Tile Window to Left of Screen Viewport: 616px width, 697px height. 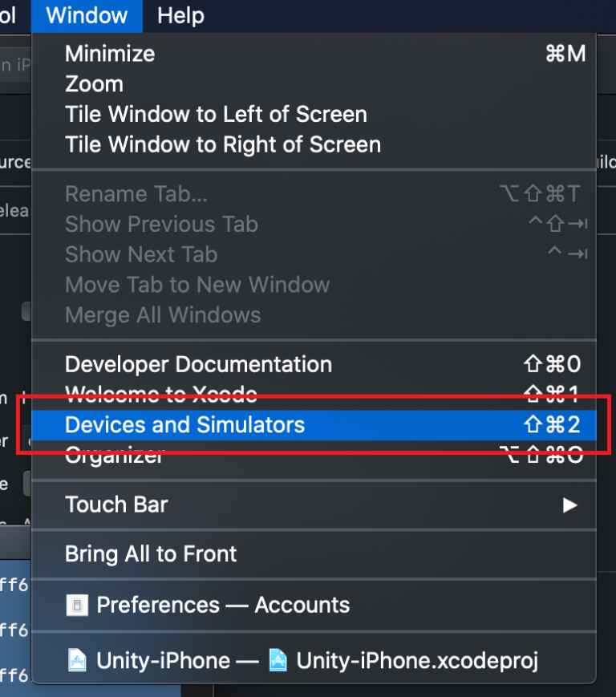click(215, 114)
